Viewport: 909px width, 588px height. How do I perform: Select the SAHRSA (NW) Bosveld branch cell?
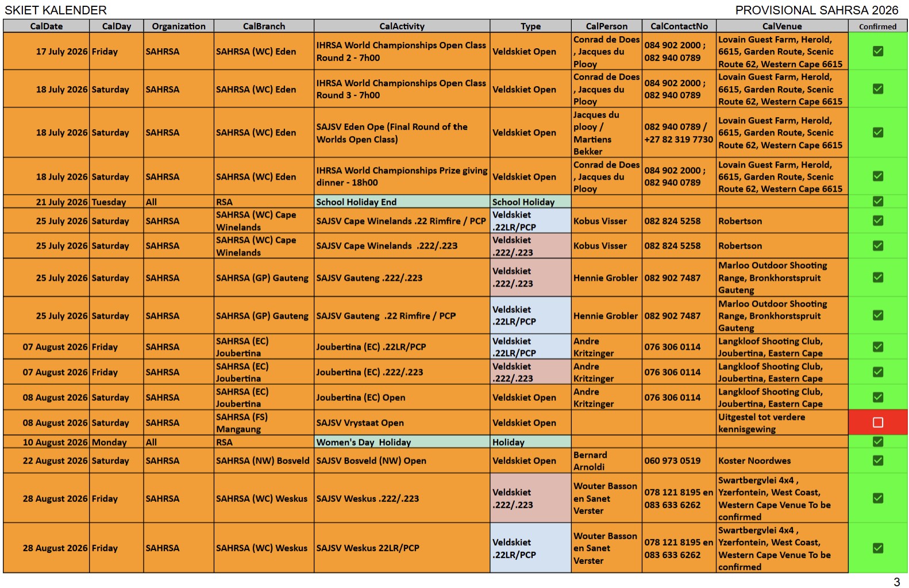coord(264,461)
